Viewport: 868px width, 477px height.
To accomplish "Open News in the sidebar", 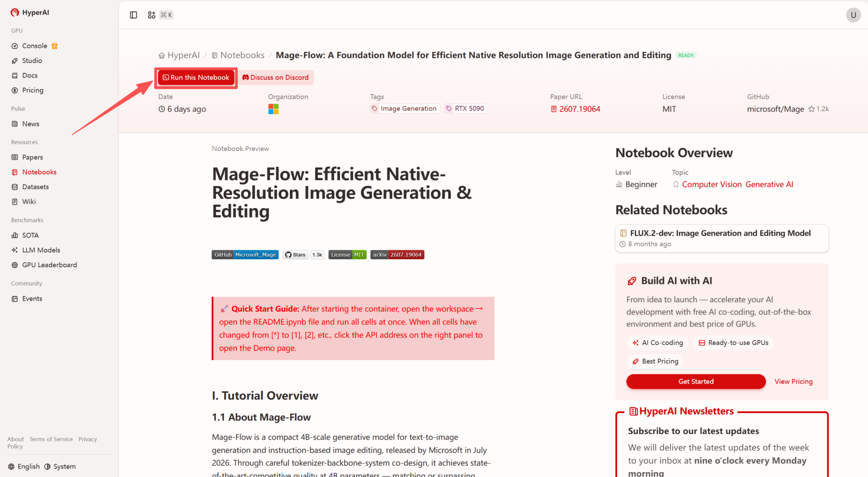I will coord(31,124).
